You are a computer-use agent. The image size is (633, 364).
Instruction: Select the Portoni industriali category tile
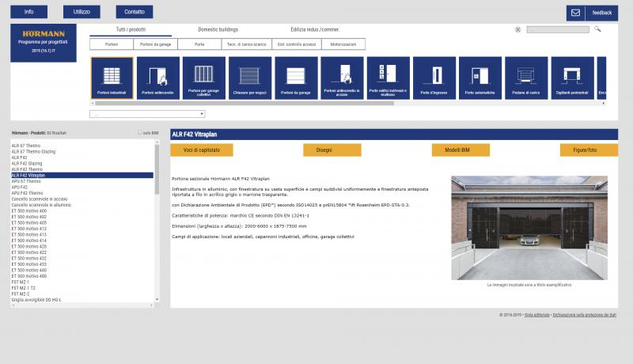112,78
